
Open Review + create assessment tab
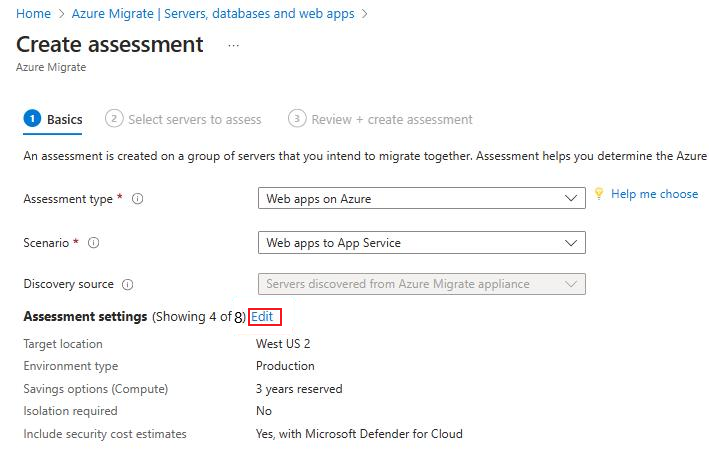[x=392, y=120]
